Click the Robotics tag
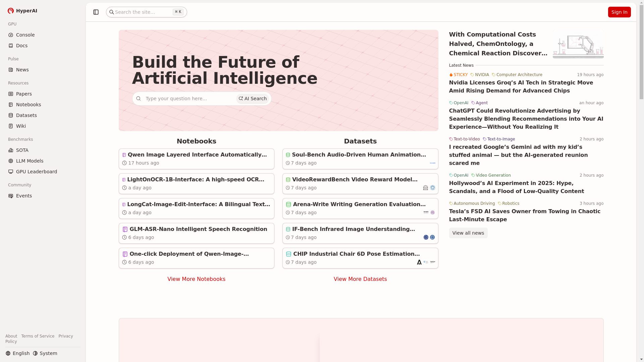The image size is (644, 362). (508, 203)
